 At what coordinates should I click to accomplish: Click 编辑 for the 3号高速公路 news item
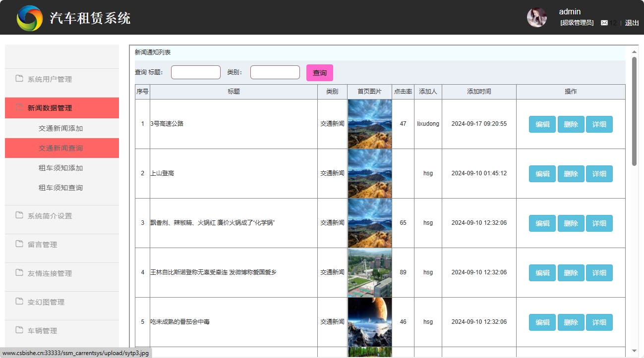542,124
